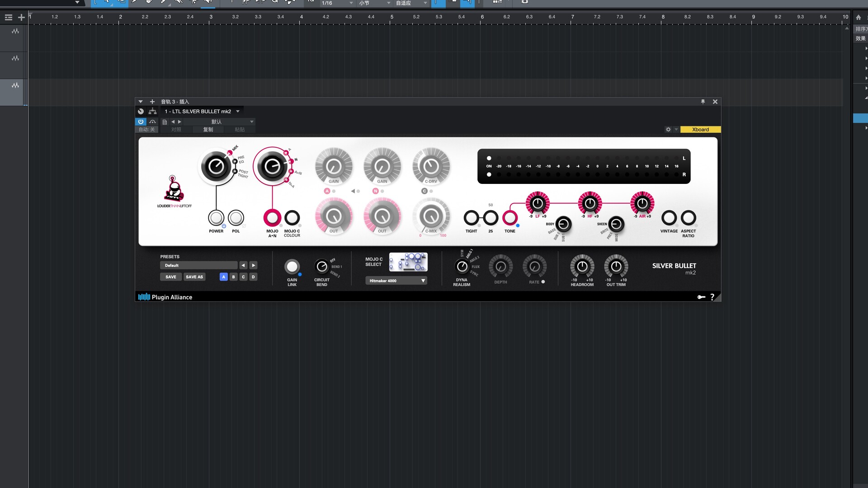Click the CIRCUIT BEND selector knob
The height and width of the screenshot is (488, 868).
pyautogui.click(x=322, y=267)
